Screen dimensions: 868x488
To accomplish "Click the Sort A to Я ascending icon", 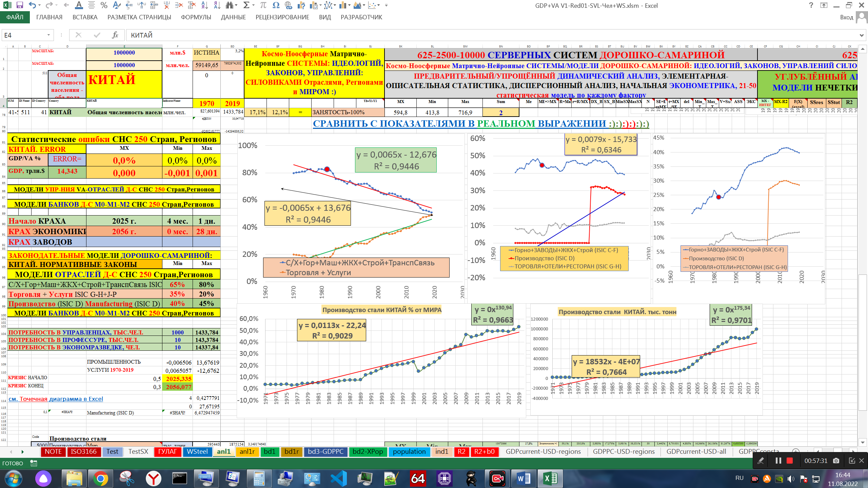I will [x=204, y=5].
